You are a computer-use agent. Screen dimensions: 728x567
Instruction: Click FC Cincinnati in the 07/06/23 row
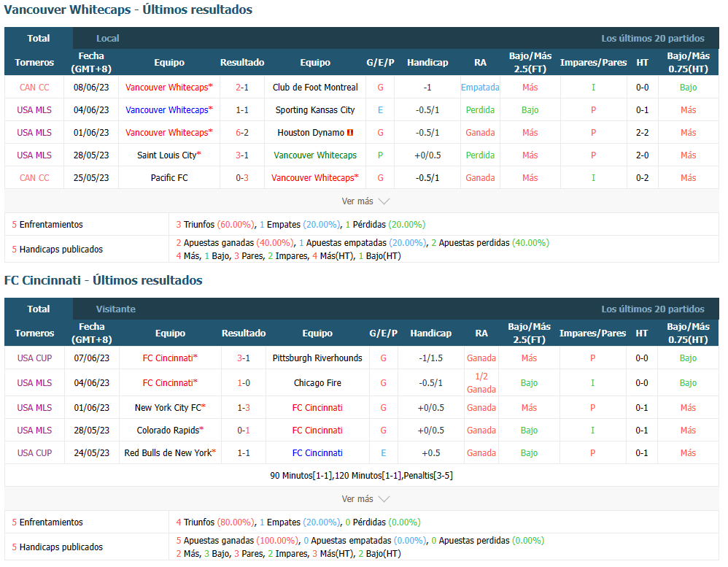168,358
